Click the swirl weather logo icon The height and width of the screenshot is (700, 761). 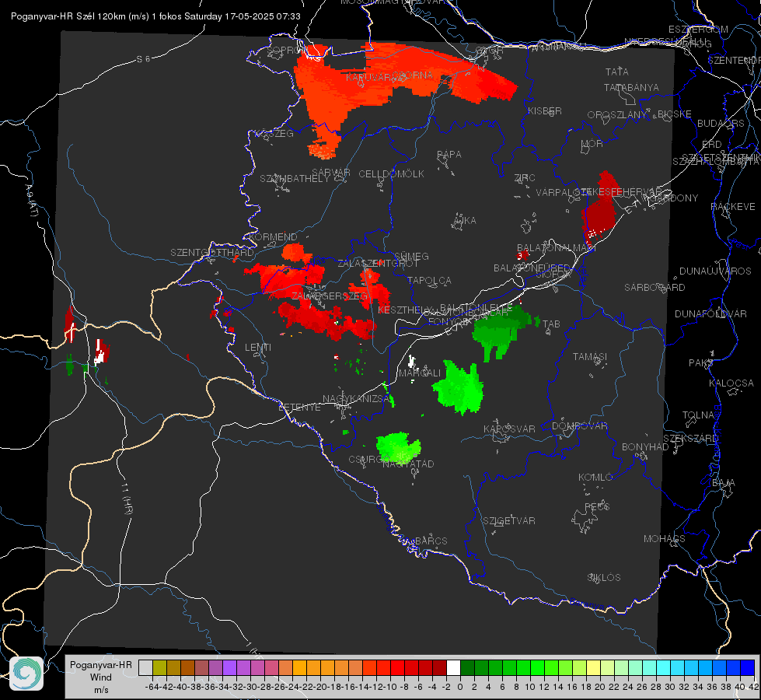pyautogui.click(x=26, y=674)
